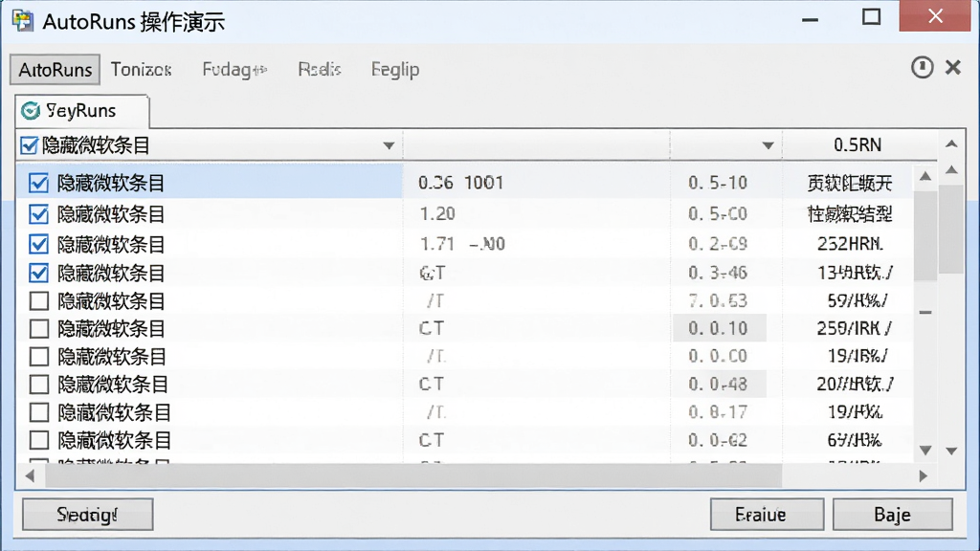Expand the first column header dropdown arrow
This screenshot has width=980, height=551.
[389, 146]
